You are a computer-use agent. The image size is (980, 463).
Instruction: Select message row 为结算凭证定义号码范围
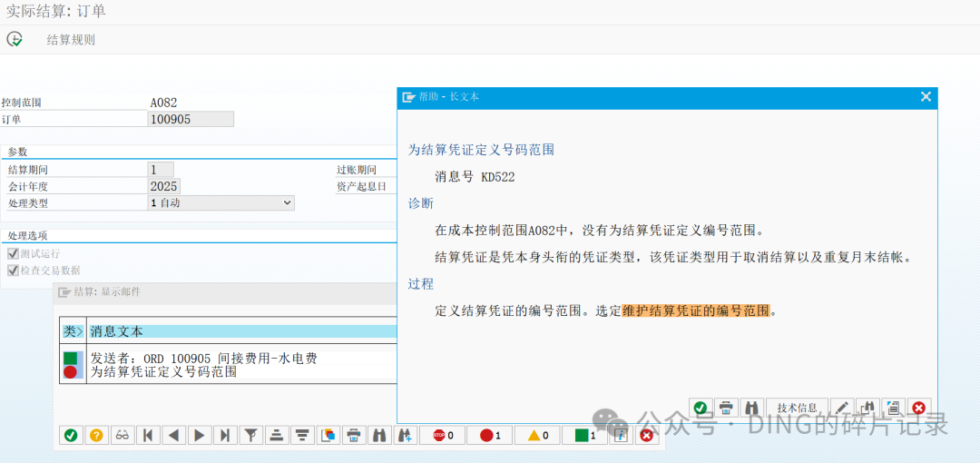pyautogui.click(x=163, y=371)
